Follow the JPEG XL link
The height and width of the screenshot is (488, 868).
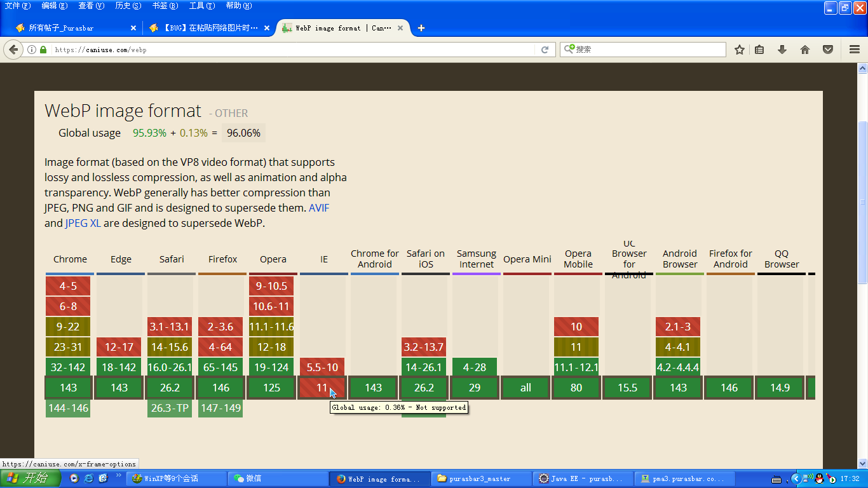pos(83,223)
